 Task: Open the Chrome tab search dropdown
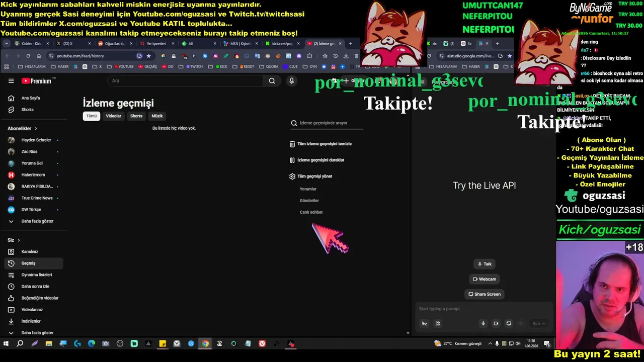7,44
